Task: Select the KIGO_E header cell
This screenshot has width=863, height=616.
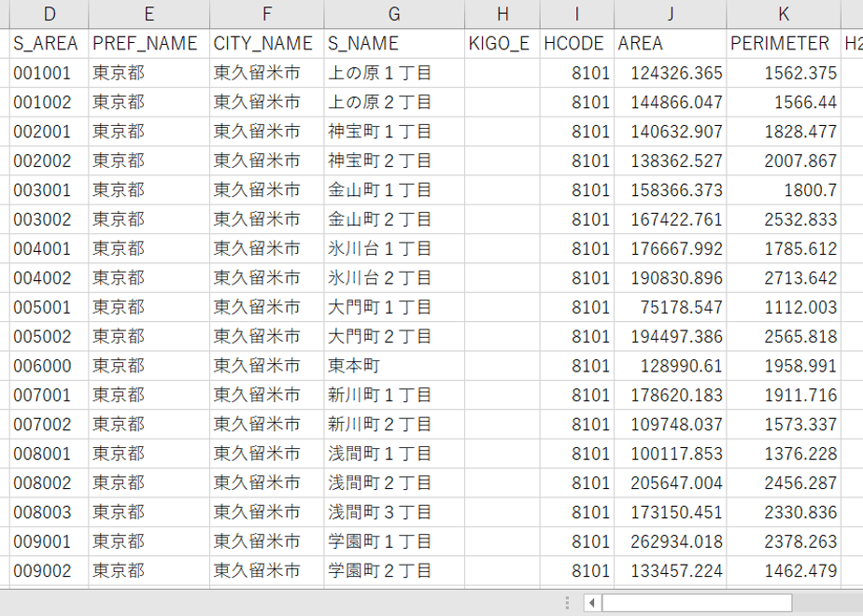Action: point(502,44)
